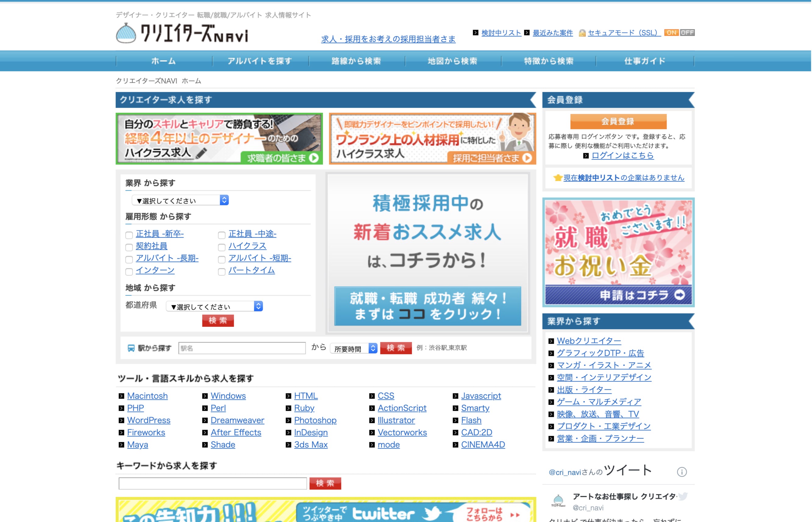
Task: Click arrow bullet beside Webクリエイター
Action: click(551, 341)
